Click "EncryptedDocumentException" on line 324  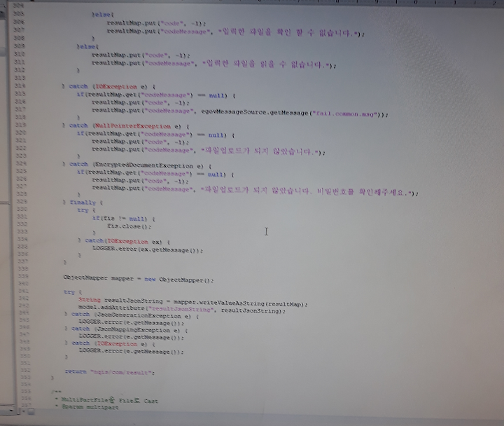(144, 165)
